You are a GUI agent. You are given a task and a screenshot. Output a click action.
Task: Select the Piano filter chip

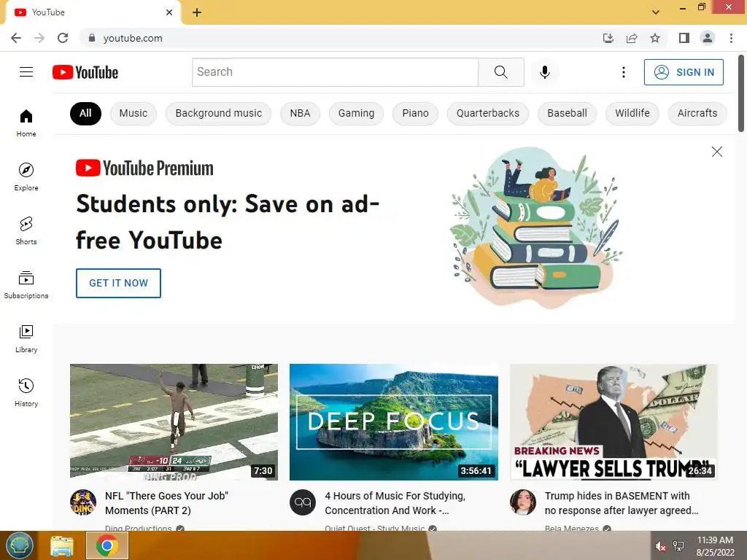pyautogui.click(x=415, y=113)
